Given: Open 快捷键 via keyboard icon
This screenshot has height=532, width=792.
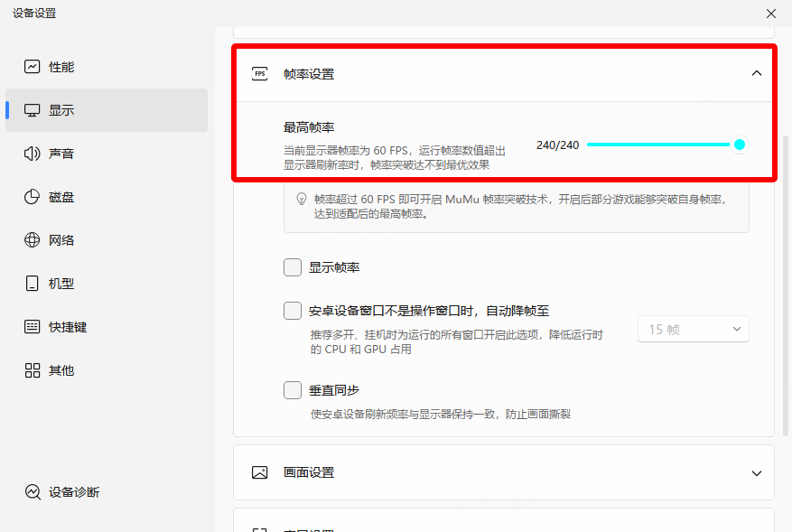Looking at the screenshot, I should click(33, 327).
